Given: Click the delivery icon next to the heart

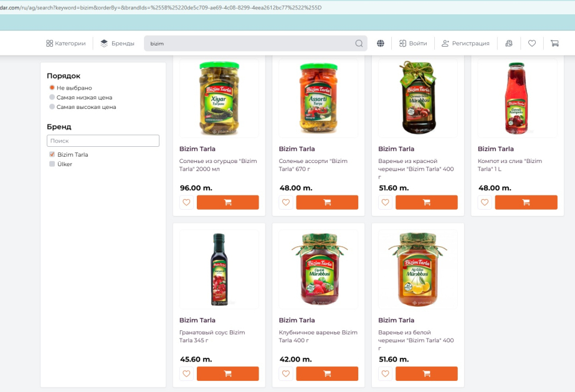Looking at the screenshot, I should 510,43.
